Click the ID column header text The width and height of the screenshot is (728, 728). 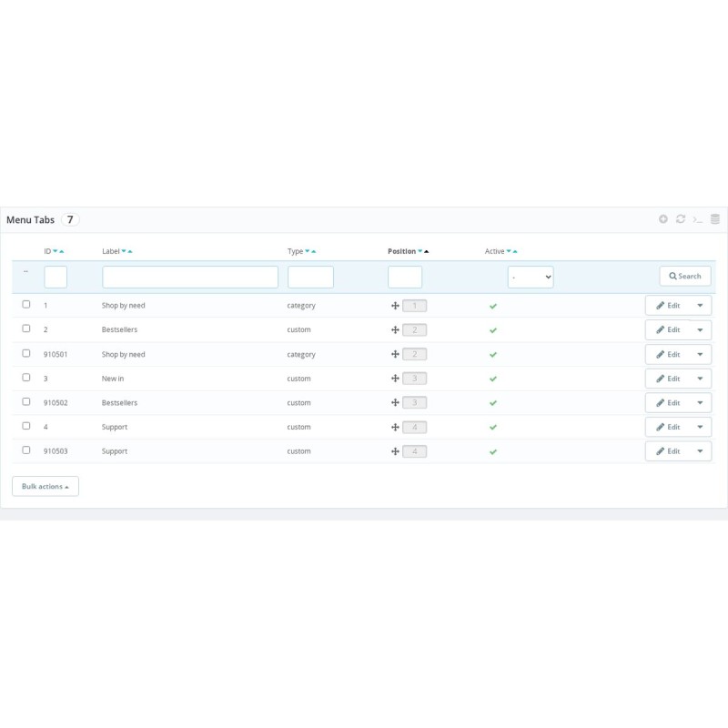(x=47, y=251)
